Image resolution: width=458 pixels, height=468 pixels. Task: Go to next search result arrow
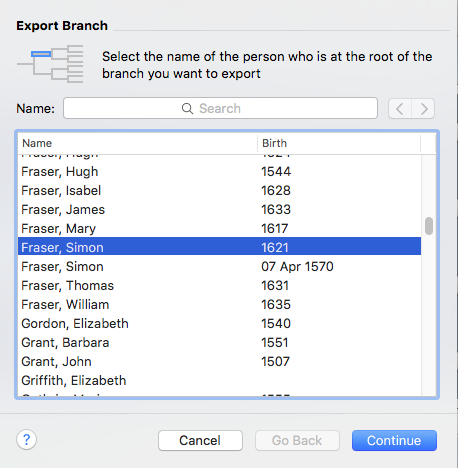(423, 109)
